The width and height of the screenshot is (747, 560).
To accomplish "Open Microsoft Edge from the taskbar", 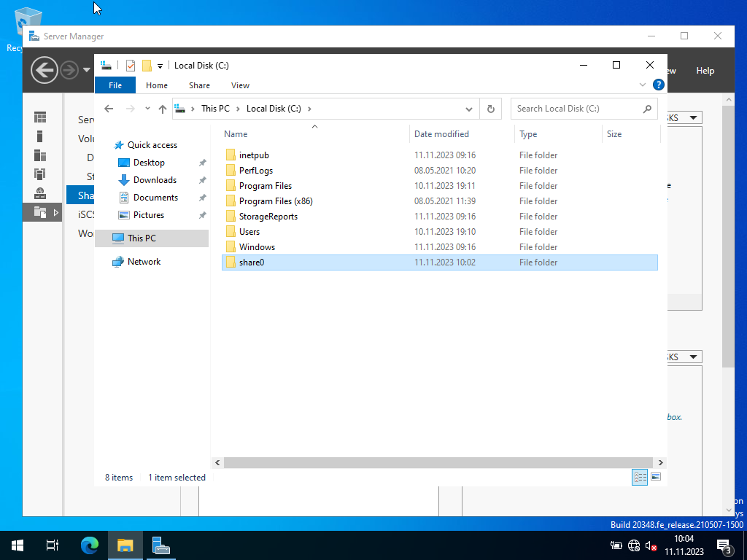I will click(90, 545).
